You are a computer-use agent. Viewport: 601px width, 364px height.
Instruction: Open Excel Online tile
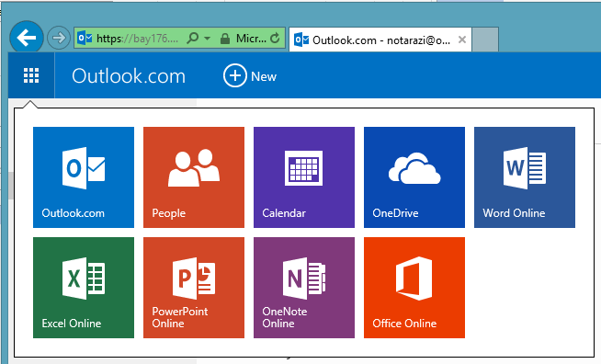(84, 288)
